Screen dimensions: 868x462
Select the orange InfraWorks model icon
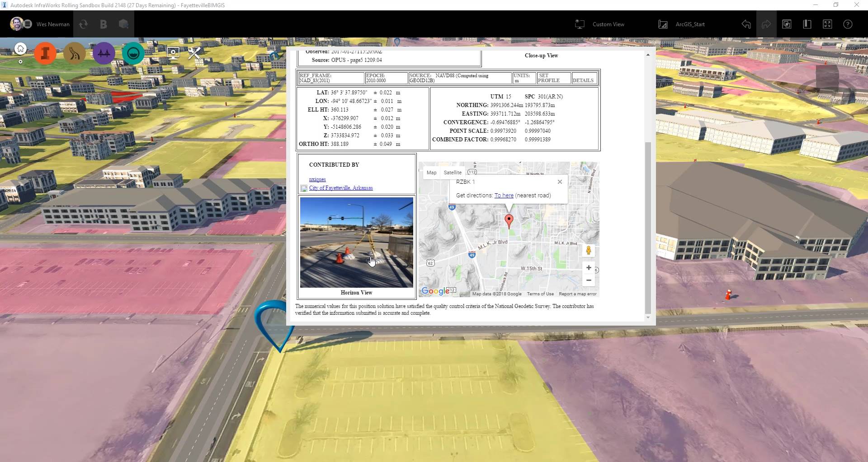(45, 53)
